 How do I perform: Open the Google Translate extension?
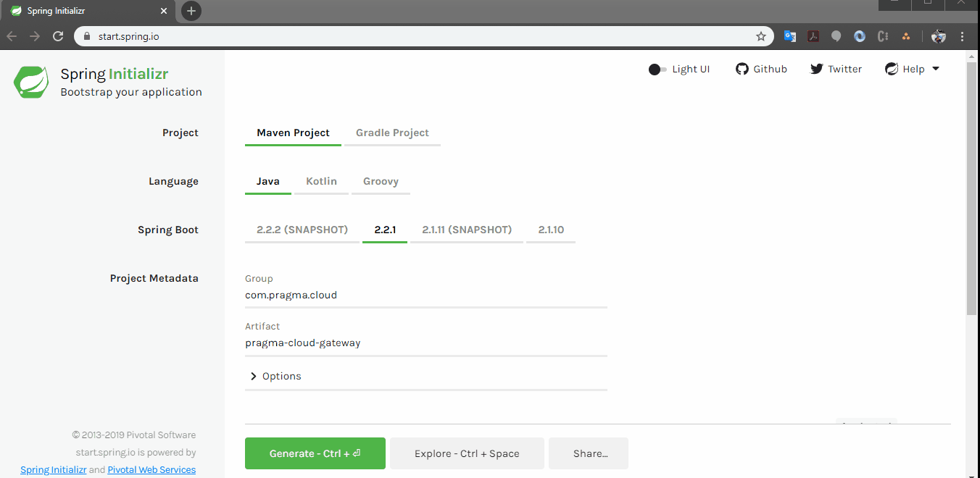[x=789, y=35]
